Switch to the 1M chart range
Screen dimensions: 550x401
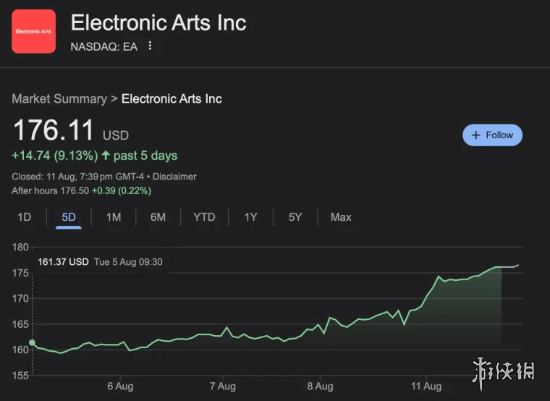point(114,217)
